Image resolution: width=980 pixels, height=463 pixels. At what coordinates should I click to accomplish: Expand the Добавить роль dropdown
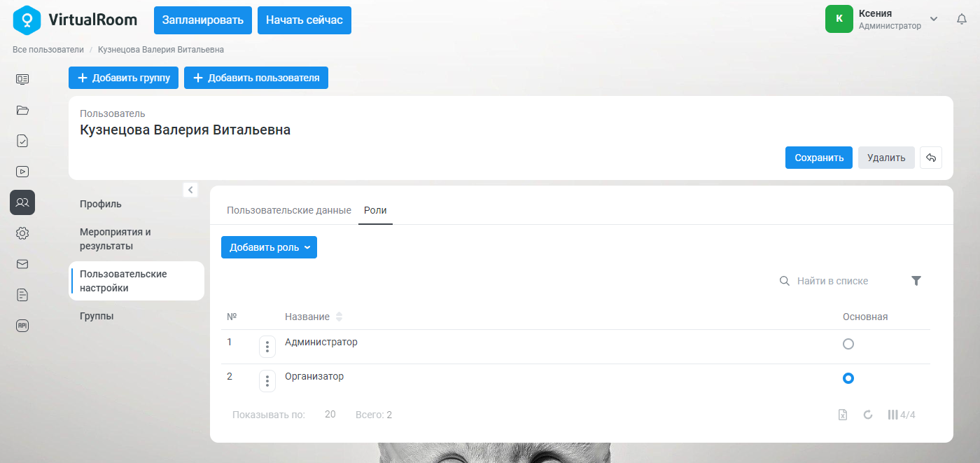click(269, 247)
